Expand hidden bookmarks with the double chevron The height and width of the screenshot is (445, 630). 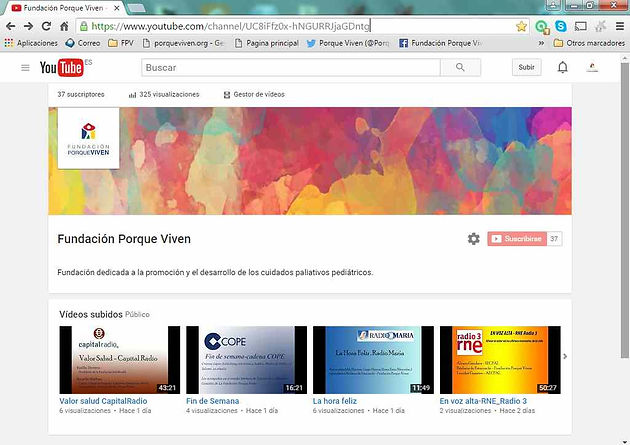coord(541,43)
